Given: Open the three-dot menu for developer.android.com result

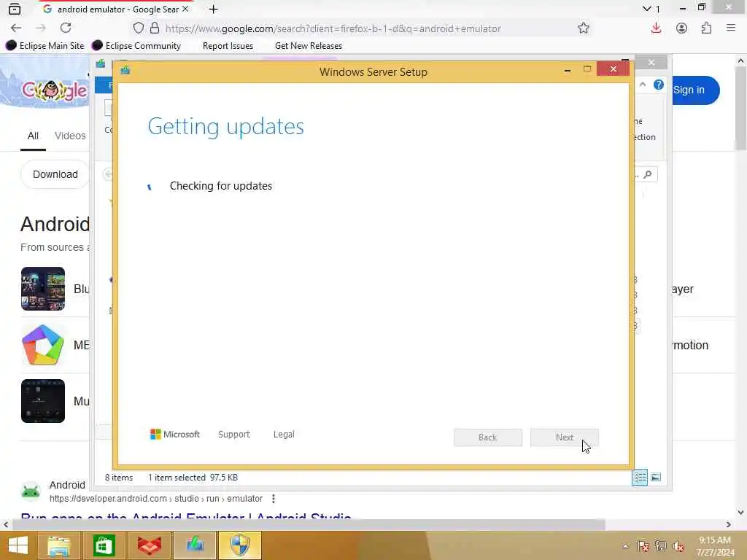Looking at the screenshot, I should [x=273, y=499].
